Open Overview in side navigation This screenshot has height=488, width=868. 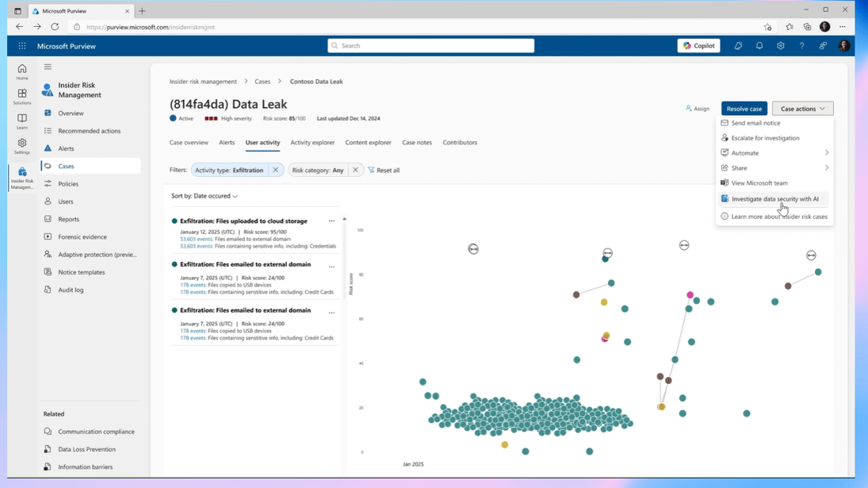tap(71, 113)
